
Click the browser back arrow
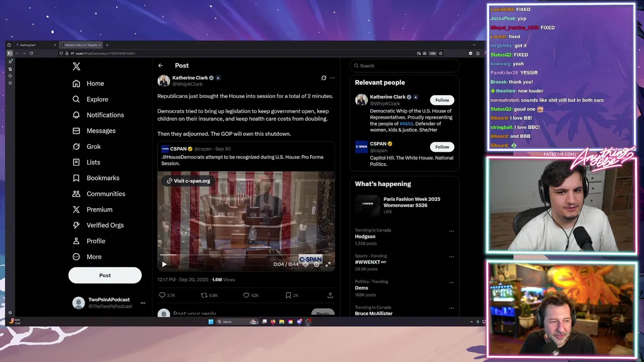(17, 53)
